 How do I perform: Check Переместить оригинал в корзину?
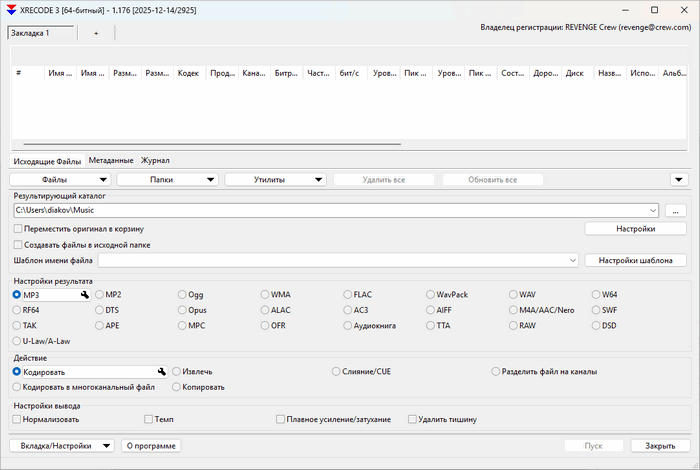[x=17, y=229]
